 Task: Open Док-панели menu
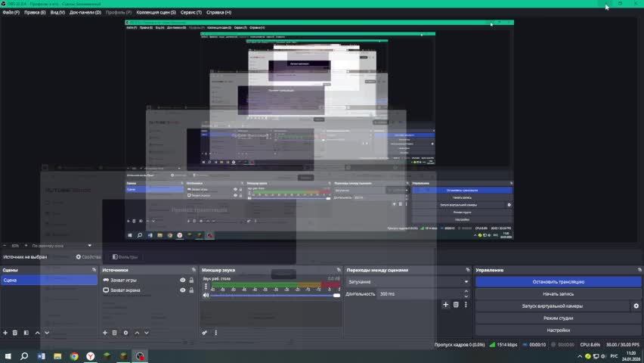pyautogui.click(x=85, y=12)
